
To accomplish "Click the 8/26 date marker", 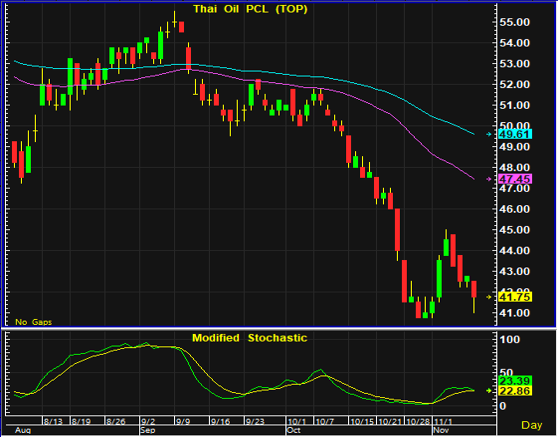I will 116,422.
